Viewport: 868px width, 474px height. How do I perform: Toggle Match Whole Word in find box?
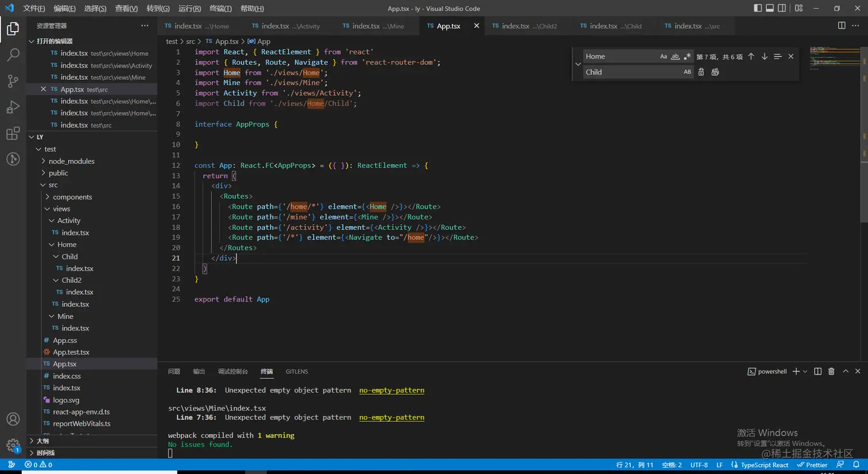coord(675,56)
